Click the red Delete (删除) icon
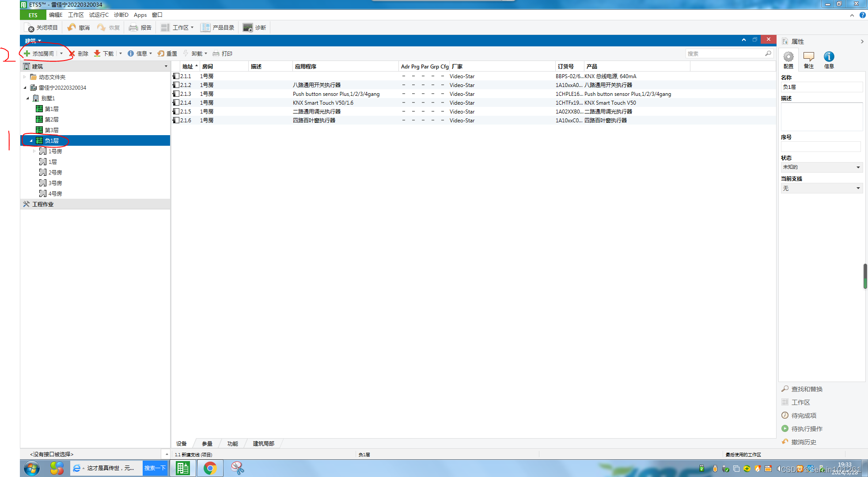The width and height of the screenshot is (868, 477). coord(72,53)
